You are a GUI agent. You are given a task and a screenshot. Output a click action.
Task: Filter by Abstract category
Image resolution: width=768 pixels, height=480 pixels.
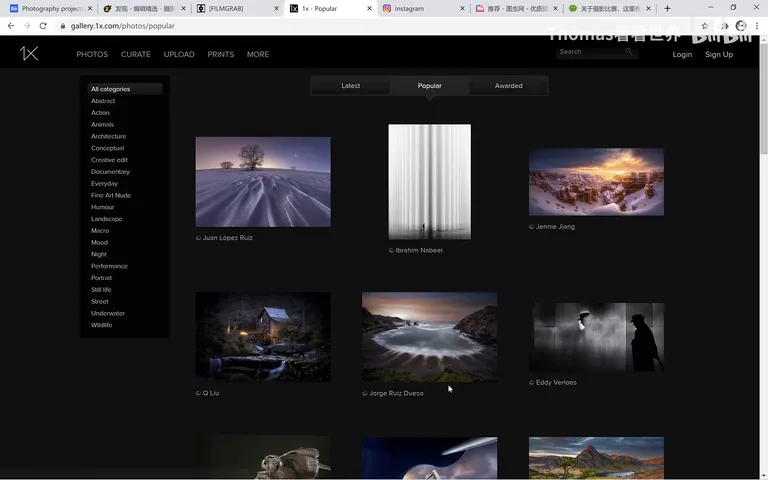103,101
